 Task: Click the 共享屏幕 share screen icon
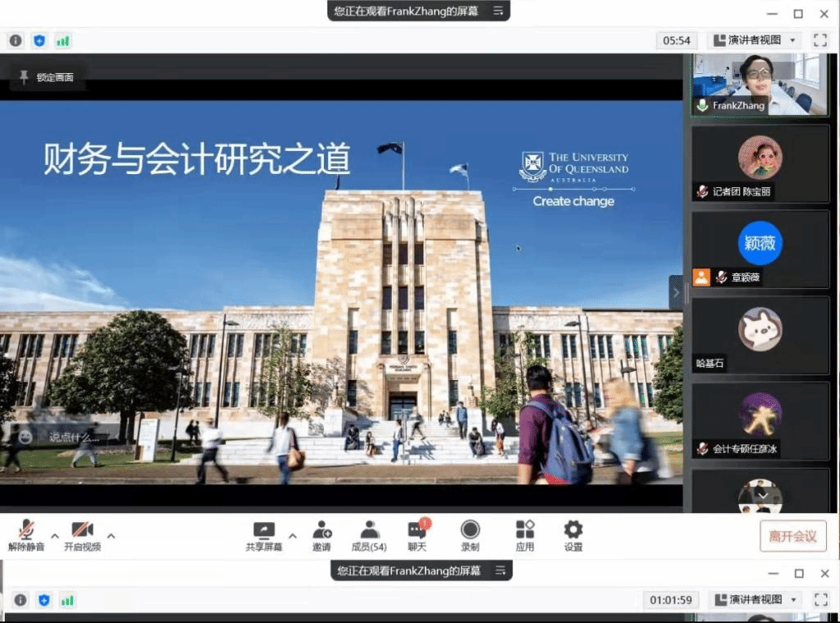263,530
